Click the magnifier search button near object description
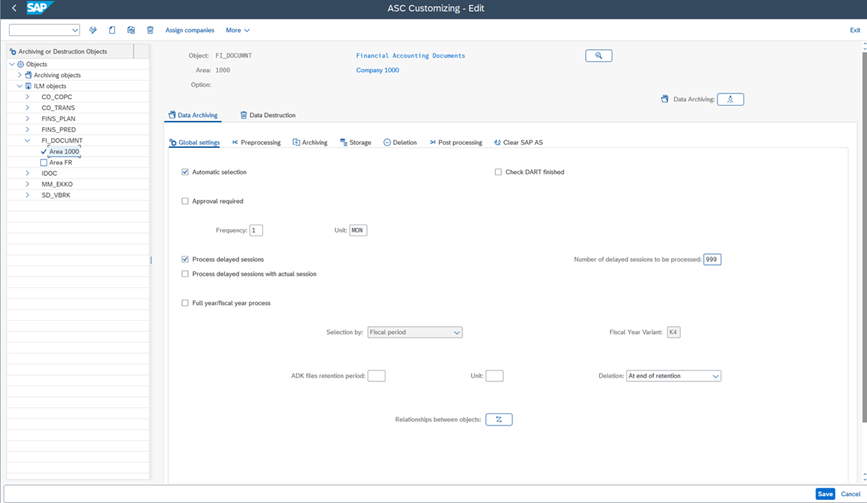The image size is (867, 503). pos(599,56)
